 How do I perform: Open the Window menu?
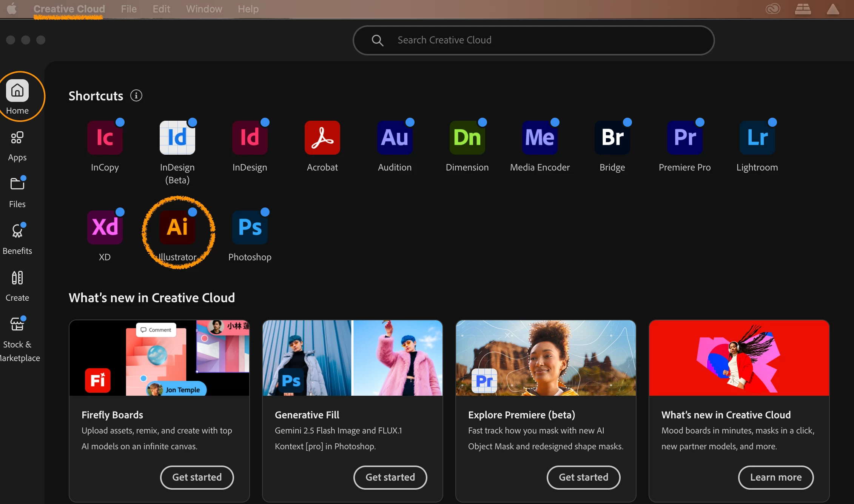point(204,9)
